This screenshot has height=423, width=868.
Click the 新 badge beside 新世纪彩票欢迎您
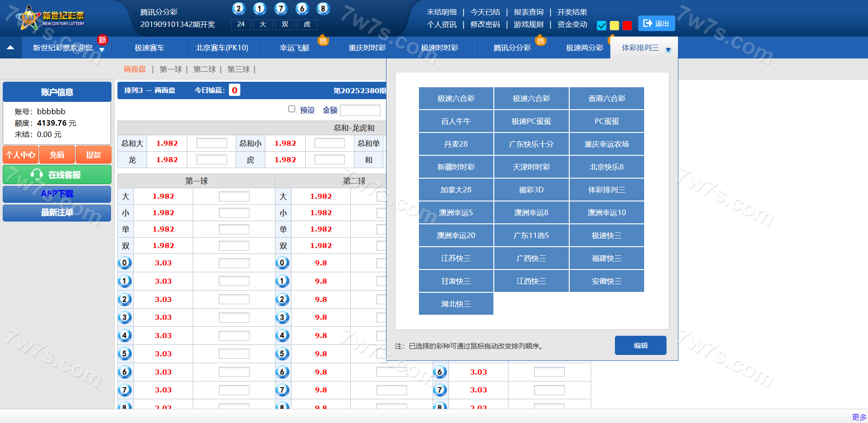point(102,40)
